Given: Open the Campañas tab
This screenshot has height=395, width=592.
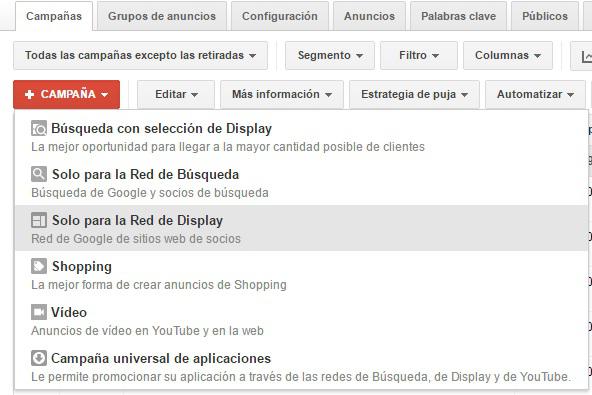Looking at the screenshot, I should (x=54, y=16).
